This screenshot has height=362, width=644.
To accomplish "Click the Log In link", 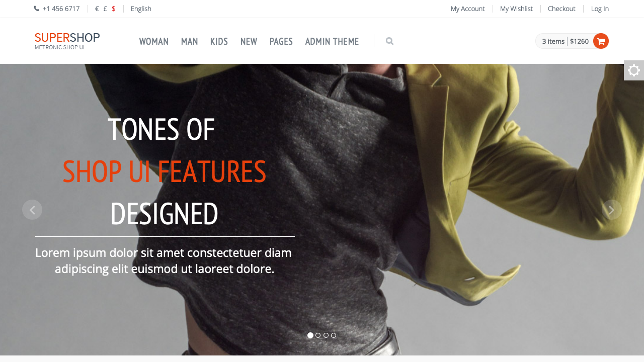I will click(600, 9).
